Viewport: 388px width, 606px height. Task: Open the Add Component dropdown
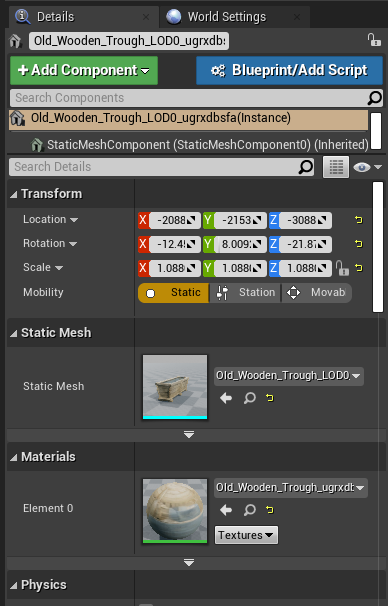pyautogui.click(x=84, y=70)
